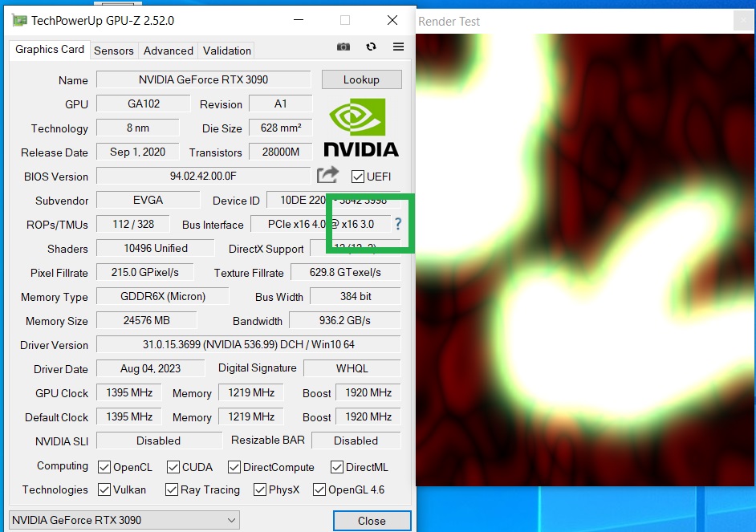Toggle the UEFI checkbox
Screen dimensions: 756x532
point(358,177)
